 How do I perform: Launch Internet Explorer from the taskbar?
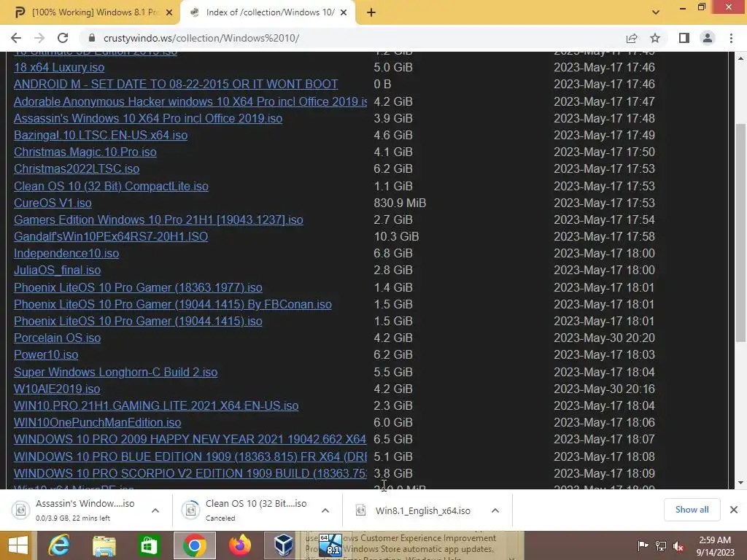click(x=59, y=545)
